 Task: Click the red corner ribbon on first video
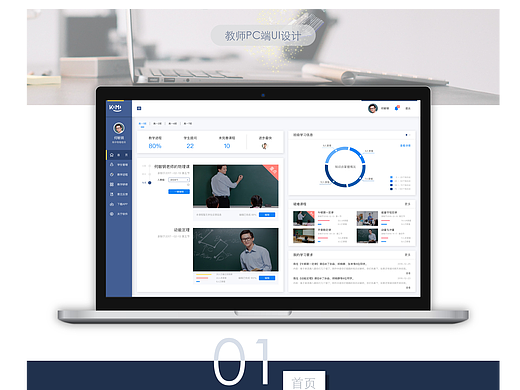click(273, 170)
